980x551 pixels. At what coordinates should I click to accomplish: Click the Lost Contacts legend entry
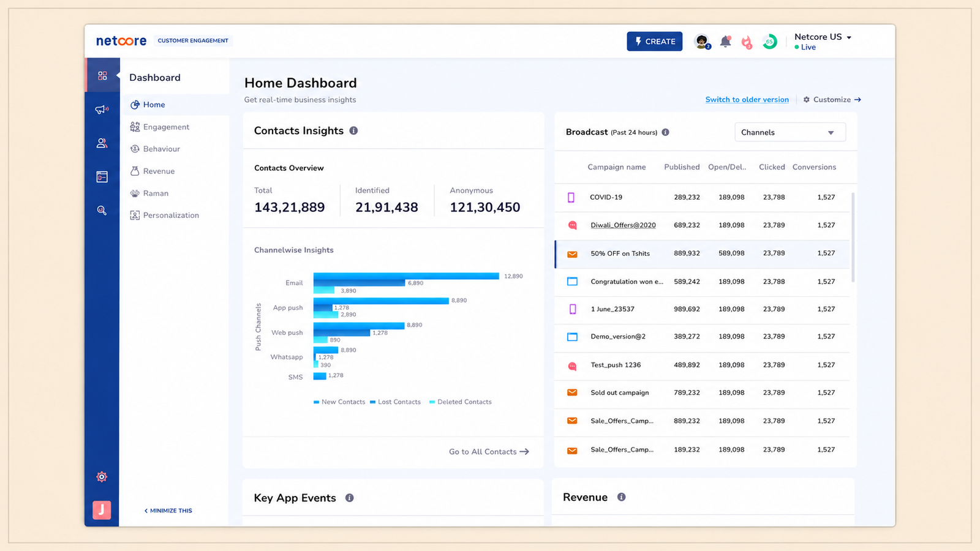coord(395,402)
